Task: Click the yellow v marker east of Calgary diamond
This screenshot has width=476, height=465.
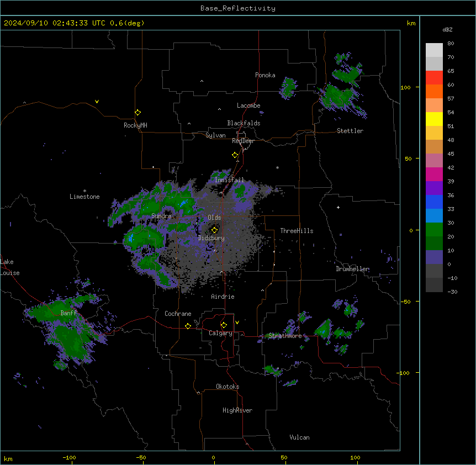Action: click(x=237, y=323)
